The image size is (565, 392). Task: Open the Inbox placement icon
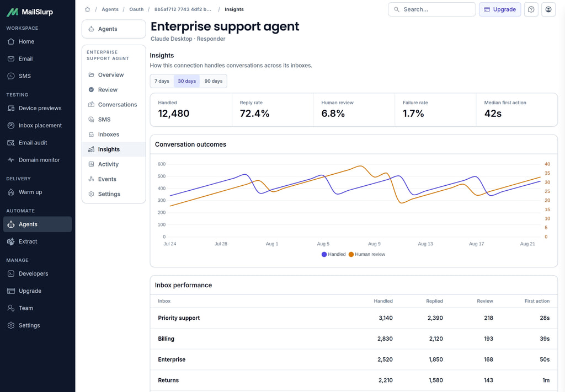[11, 125]
